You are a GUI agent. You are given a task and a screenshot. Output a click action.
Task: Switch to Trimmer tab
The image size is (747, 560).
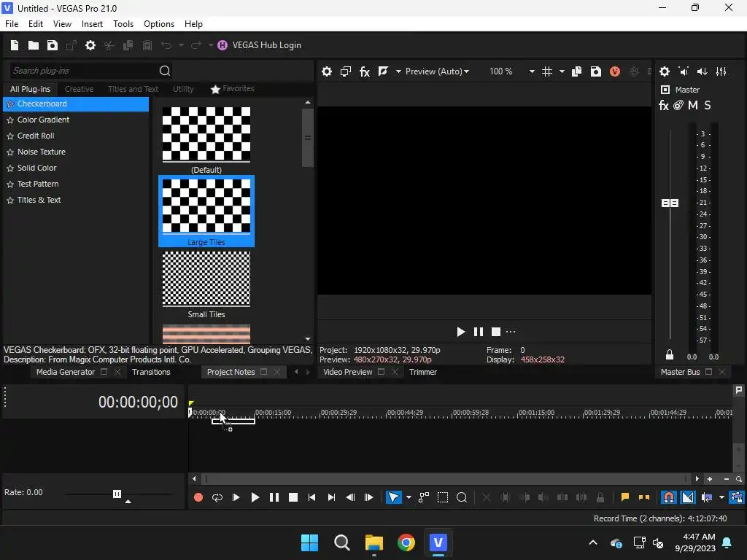tap(422, 372)
